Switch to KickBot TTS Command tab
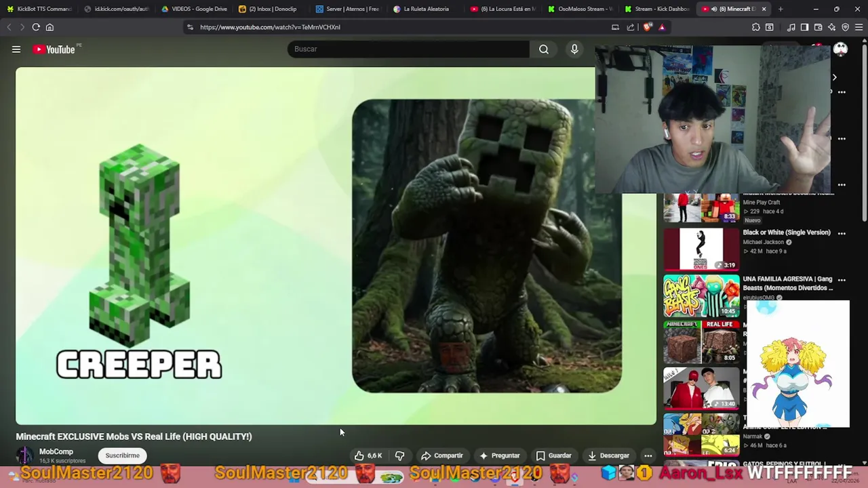868x488 pixels. (x=39, y=9)
